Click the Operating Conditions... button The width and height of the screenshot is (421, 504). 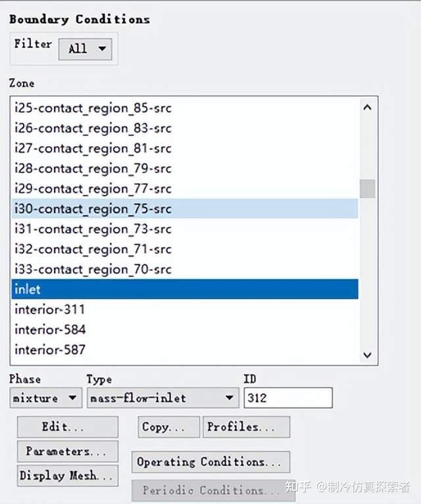(x=210, y=462)
